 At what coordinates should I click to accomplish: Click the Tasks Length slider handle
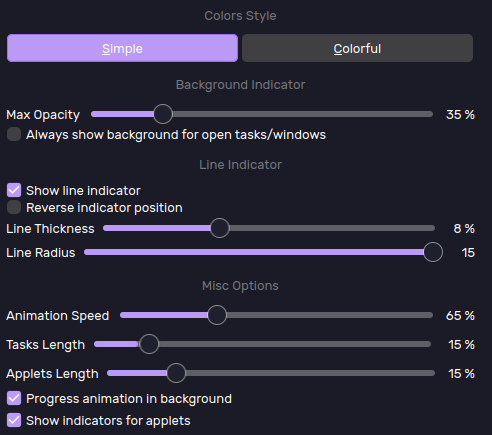click(x=149, y=344)
